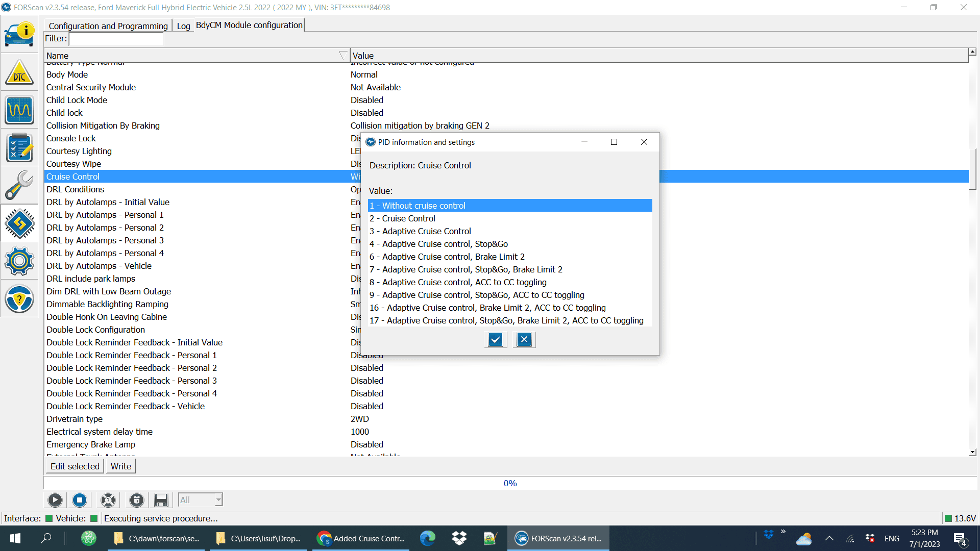Close the PID information and settings dialog
This screenshot has height=551, width=980.
644,142
